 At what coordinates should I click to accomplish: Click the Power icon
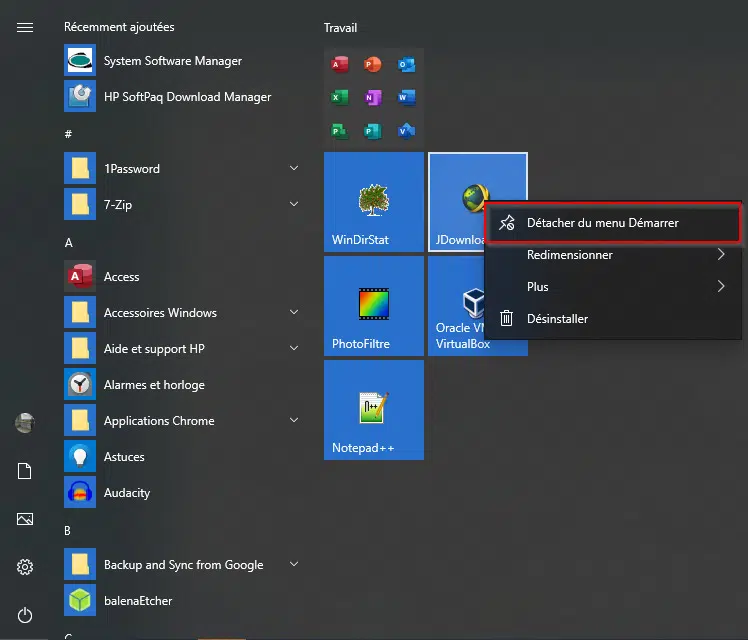point(25,615)
